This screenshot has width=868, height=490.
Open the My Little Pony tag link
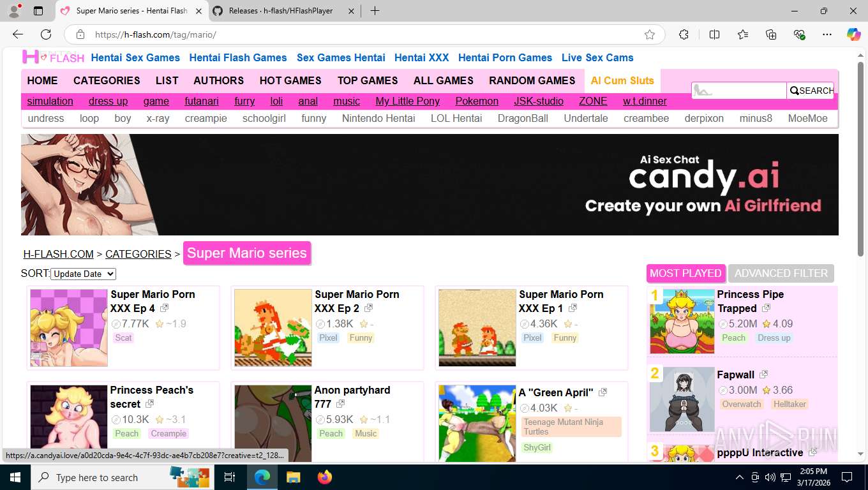click(x=408, y=101)
